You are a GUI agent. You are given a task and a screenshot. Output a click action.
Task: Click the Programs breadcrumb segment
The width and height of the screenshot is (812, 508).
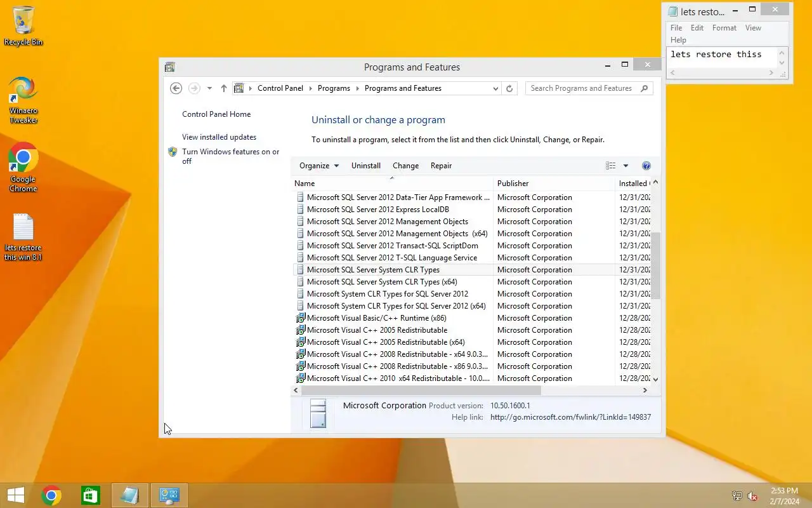(334, 88)
